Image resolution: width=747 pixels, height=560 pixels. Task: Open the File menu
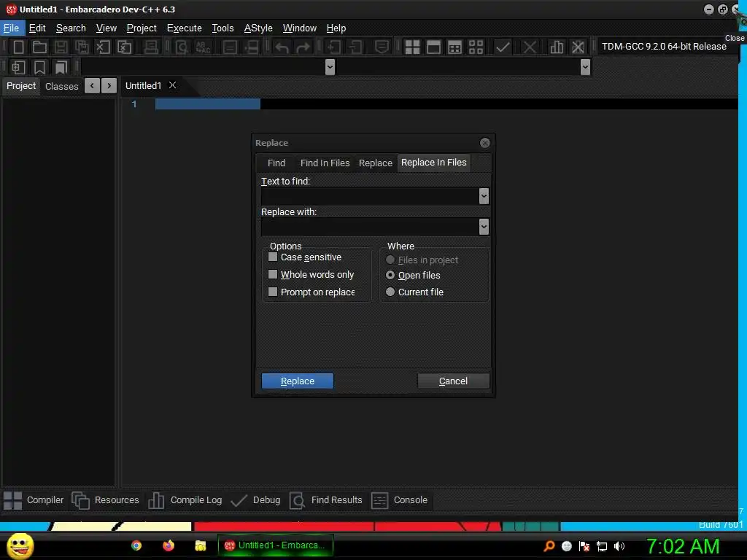[x=12, y=28]
